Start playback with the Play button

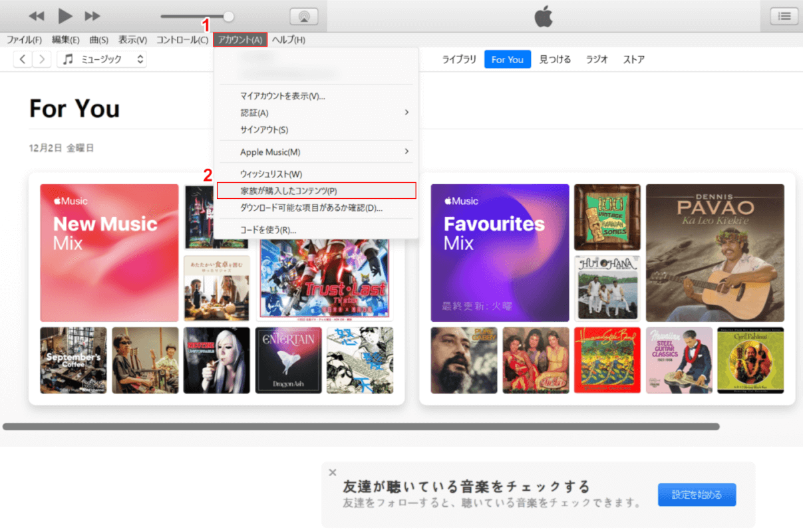[65, 16]
